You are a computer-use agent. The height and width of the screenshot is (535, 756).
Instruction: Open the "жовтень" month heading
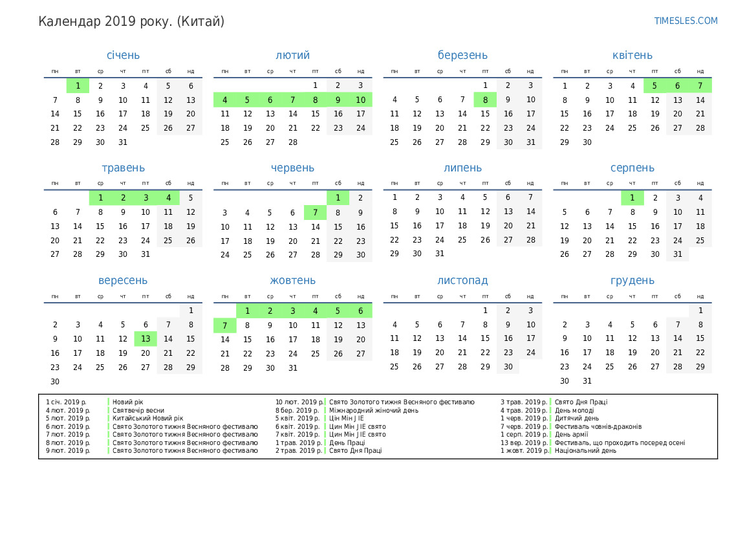pos(292,281)
